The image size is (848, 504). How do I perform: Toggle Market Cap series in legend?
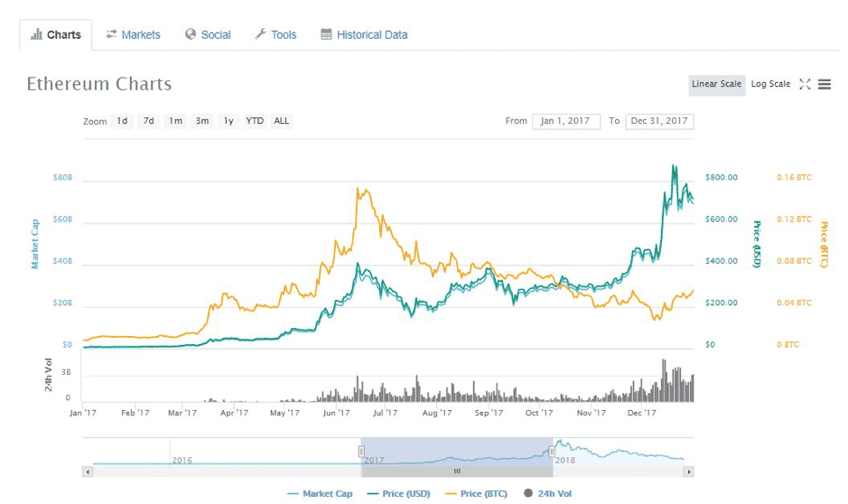tap(321, 494)
